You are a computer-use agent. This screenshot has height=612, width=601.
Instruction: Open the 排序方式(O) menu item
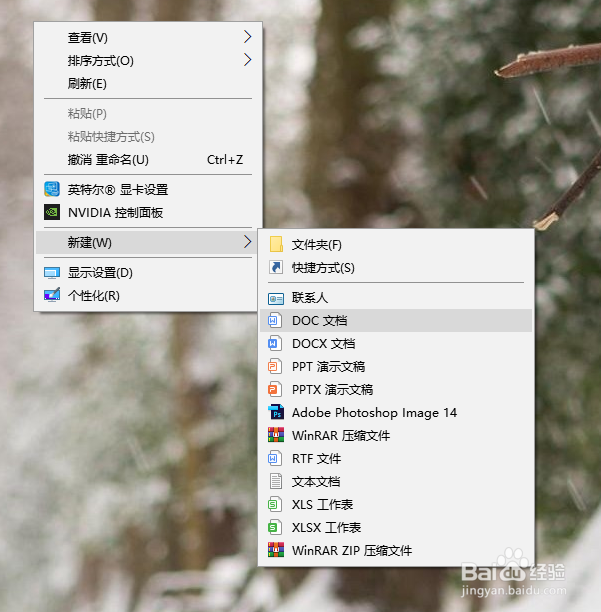click(x=148, y=60)
